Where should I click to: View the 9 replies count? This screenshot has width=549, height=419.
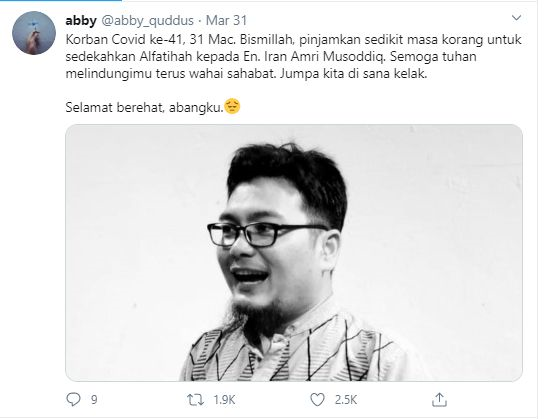94,400
